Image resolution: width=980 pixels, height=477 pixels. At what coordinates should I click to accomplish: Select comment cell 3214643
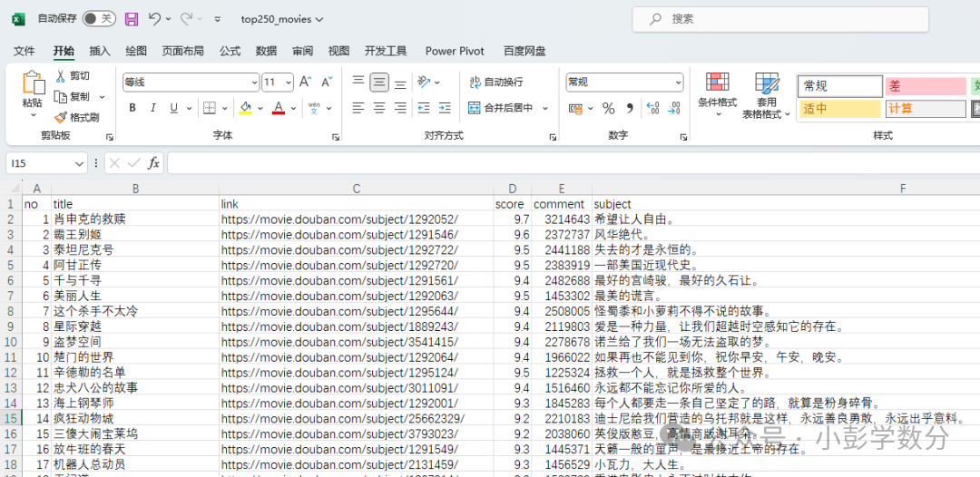562,219
